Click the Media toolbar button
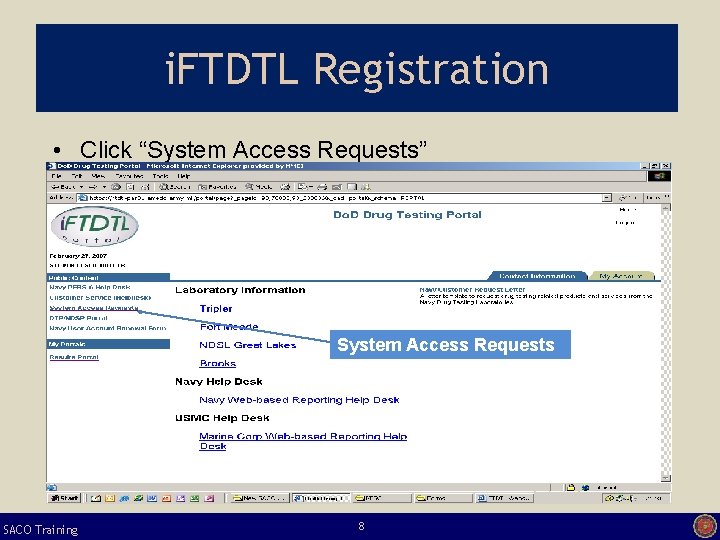 [x=259, y=187]
